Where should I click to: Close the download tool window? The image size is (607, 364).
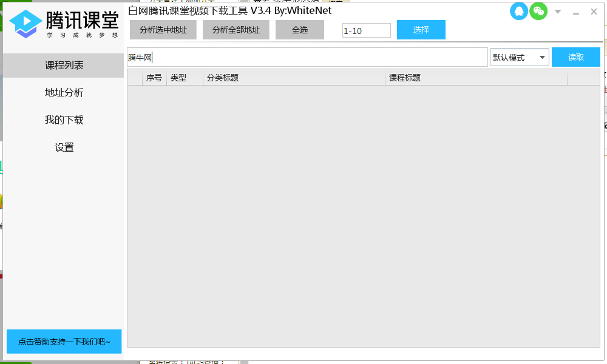(x=594, y=12)
